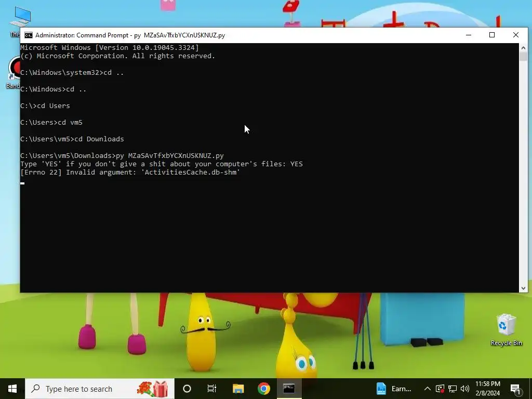Screen dimensions: 532x399
Task: Click the "cd Users" command line
Action: [x=45, y=106]
